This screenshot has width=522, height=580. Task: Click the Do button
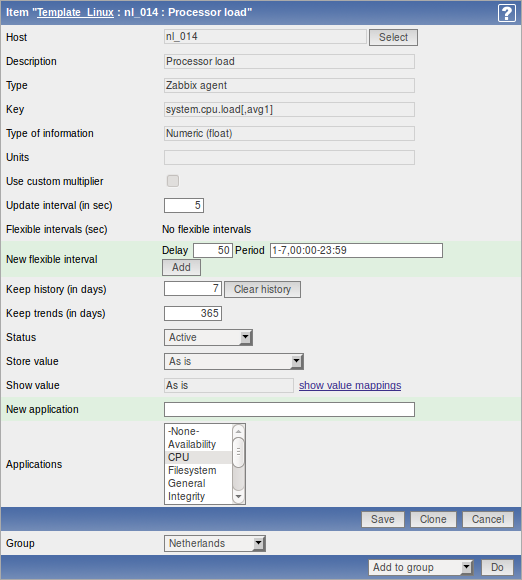click(497, 567)
